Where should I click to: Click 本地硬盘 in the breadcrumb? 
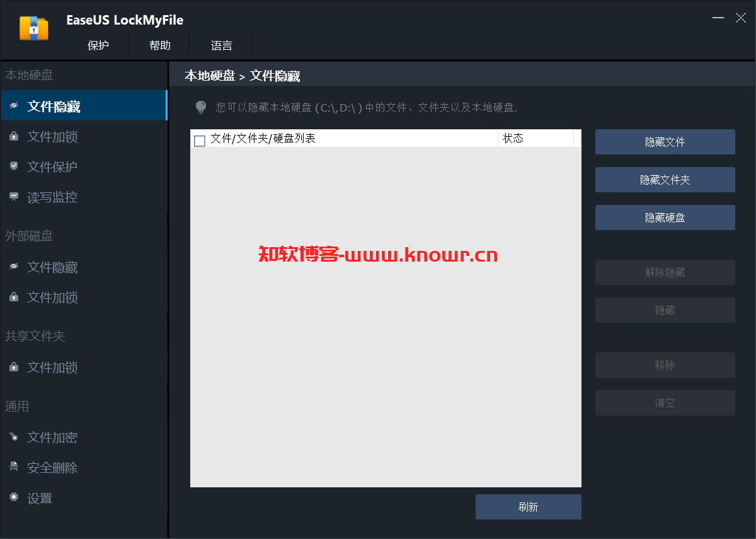209,76
